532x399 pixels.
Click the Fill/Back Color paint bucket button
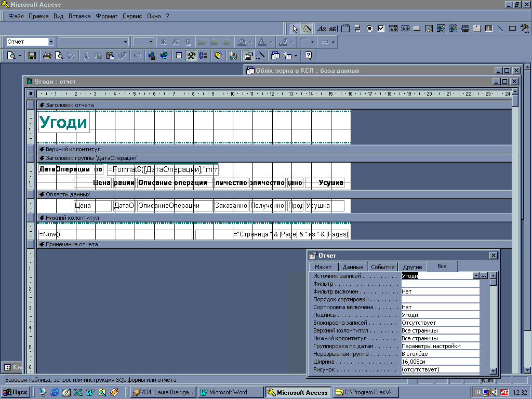pyautogui.click(x=241, y=42)
